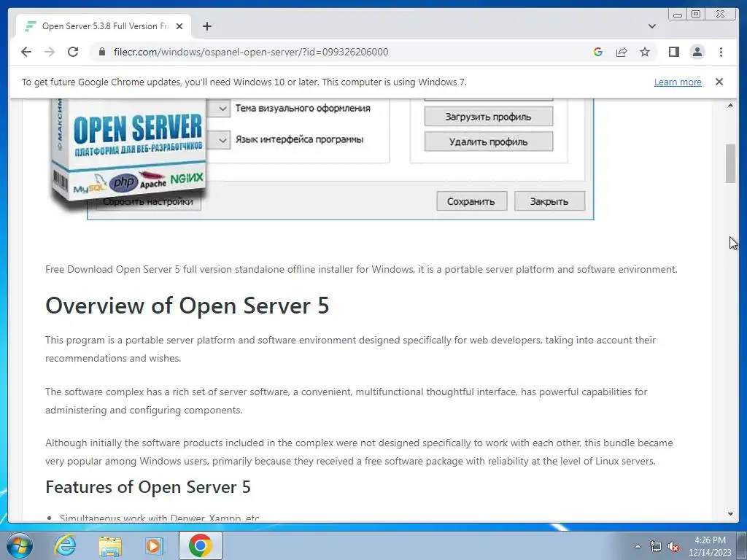Expand the Язык интерфейса программы dropdown arrow
The height and width of the screenshot is (560, 747).
point(222,140)
